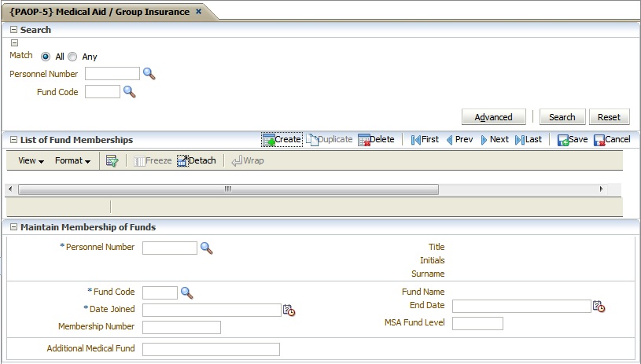The image size is (641, 364).
Task: Click the disabled Duplicate toolbar item
Action: click(x=330, y=139)
